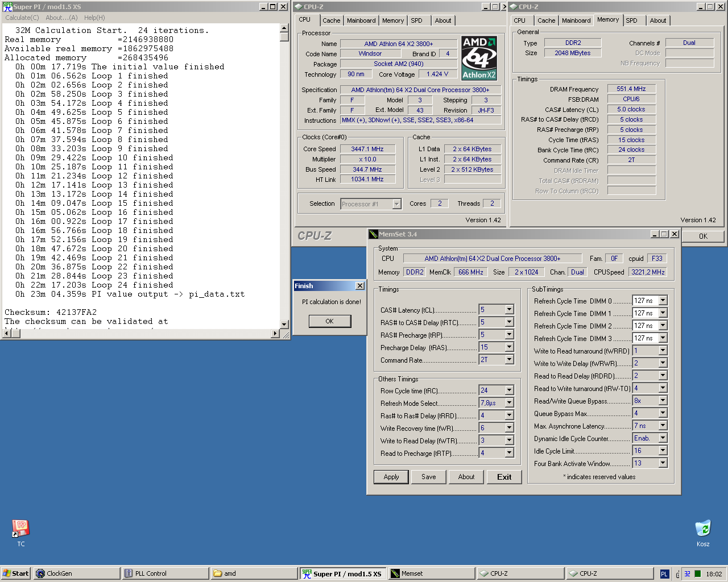The width and height of the screenshot is (728, 582).
Task: Expand Max. Asynchrone Latency dropdown
Action: point(663,426)
